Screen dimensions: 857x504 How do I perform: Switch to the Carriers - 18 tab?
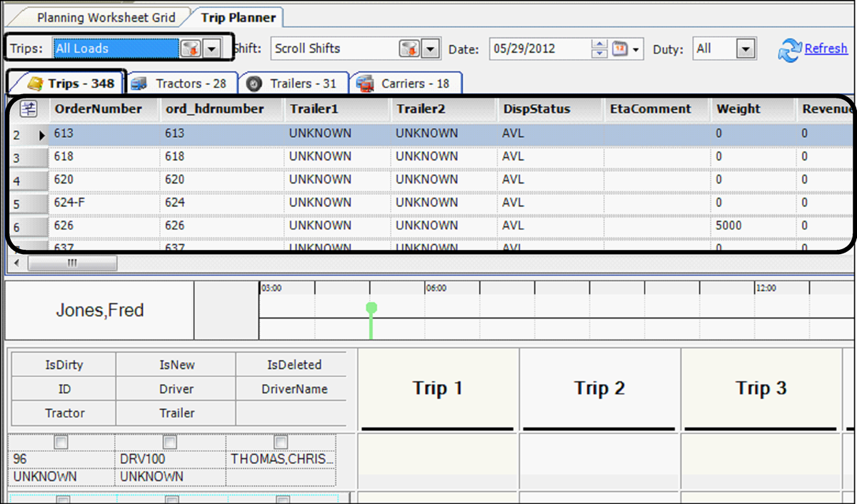tap(406, 84)
